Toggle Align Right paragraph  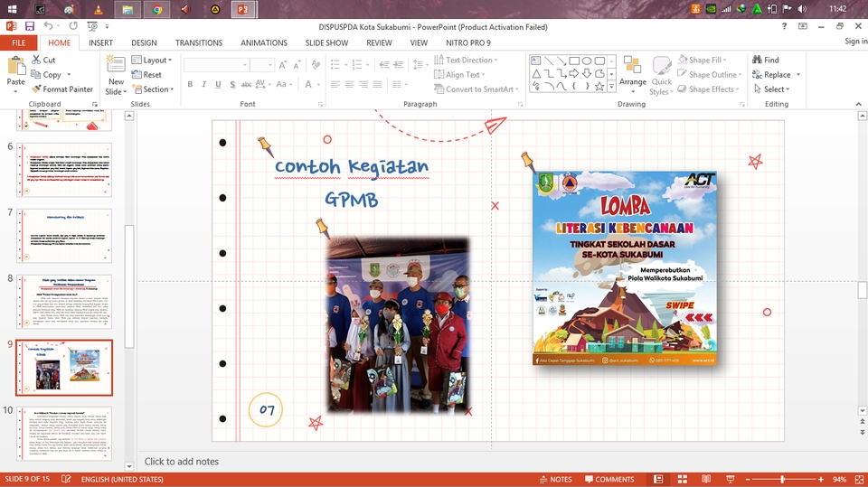click(363, 84)
